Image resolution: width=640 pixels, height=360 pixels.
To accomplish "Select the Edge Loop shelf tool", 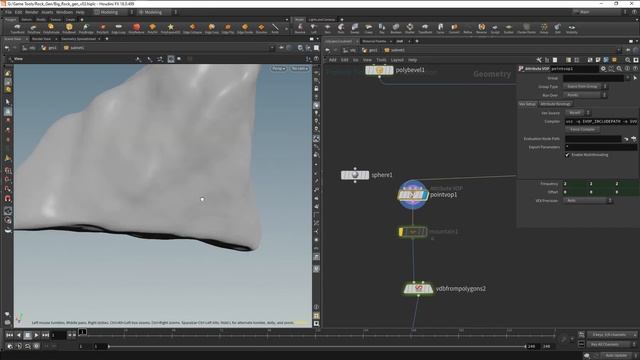I will coord(118,28).
